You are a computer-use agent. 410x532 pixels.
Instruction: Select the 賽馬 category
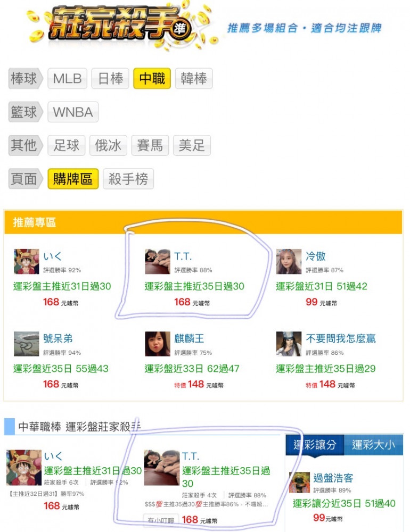click(150, 145)
